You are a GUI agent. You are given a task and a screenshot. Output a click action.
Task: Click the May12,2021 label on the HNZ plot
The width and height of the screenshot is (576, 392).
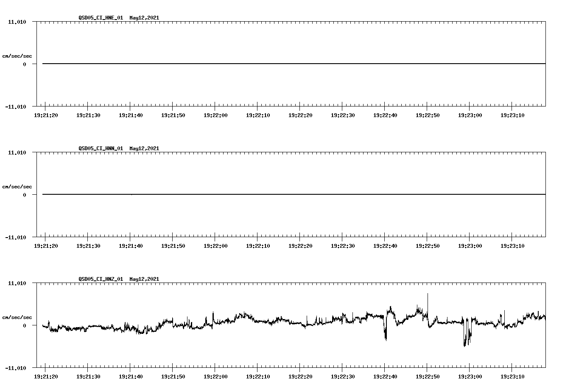pos(144,279)
